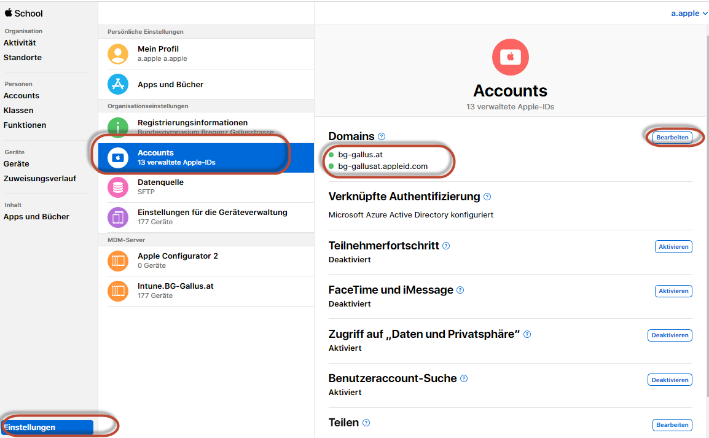Click the Apps und Bücher App Store icon
This screenshot has width=709, height=438.
click(118, 84)
